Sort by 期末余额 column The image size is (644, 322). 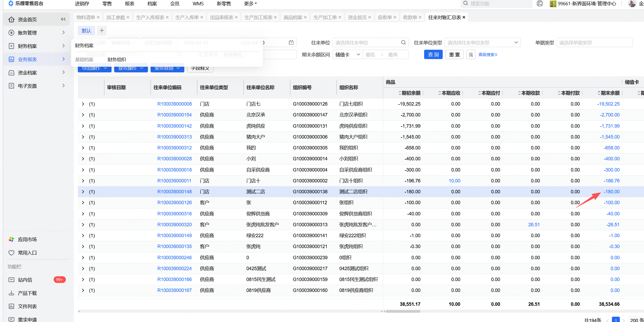click(609, 93)
